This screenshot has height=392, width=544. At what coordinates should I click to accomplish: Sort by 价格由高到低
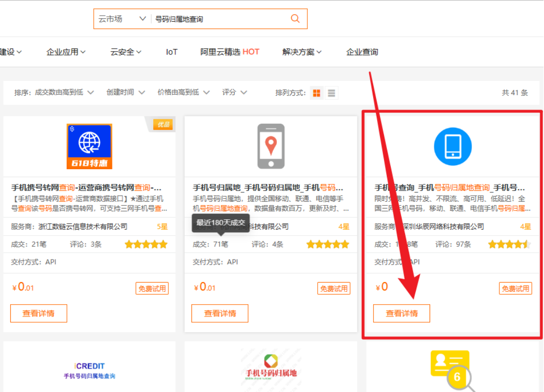pos(184,93)
